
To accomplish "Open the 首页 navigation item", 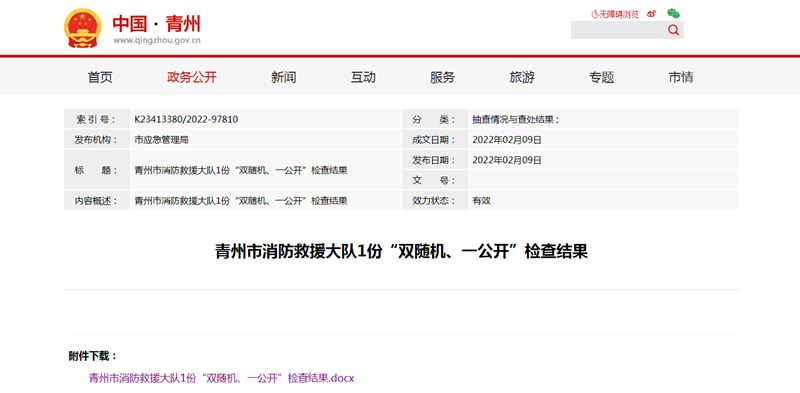I will tap(100, 78).
